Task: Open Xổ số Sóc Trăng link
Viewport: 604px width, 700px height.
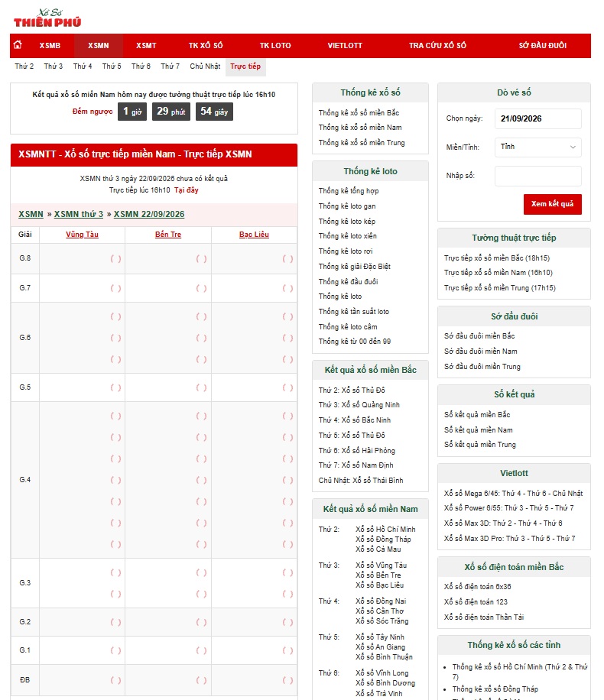Action: [382, 621]
